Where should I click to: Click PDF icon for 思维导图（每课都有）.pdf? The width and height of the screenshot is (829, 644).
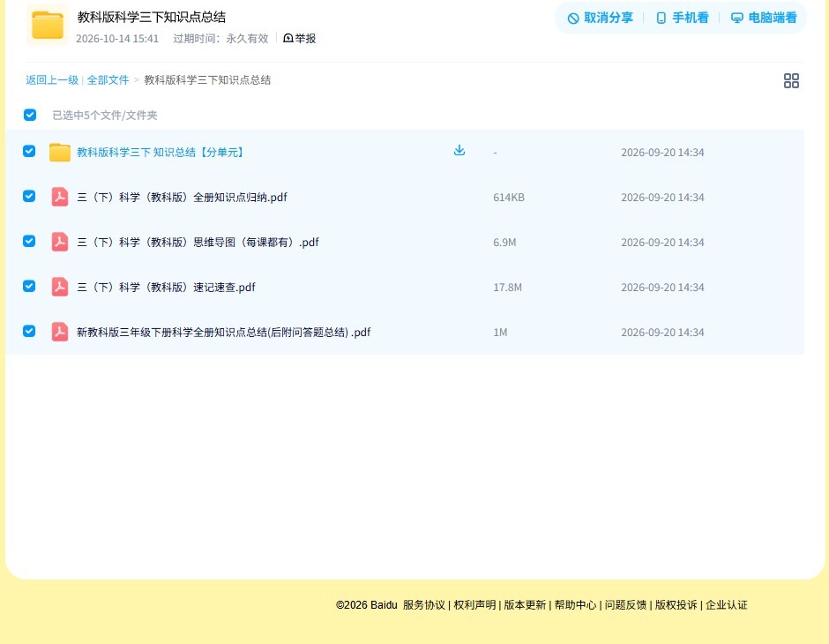click(x=60, y=242)
